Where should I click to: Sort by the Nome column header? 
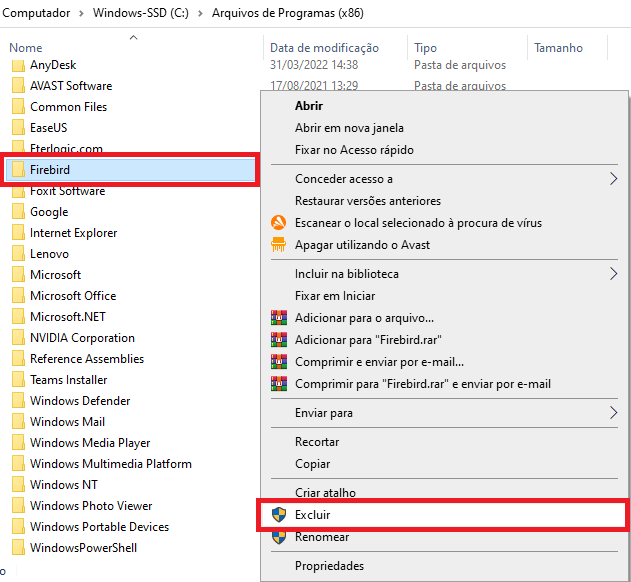pos(26,48)
